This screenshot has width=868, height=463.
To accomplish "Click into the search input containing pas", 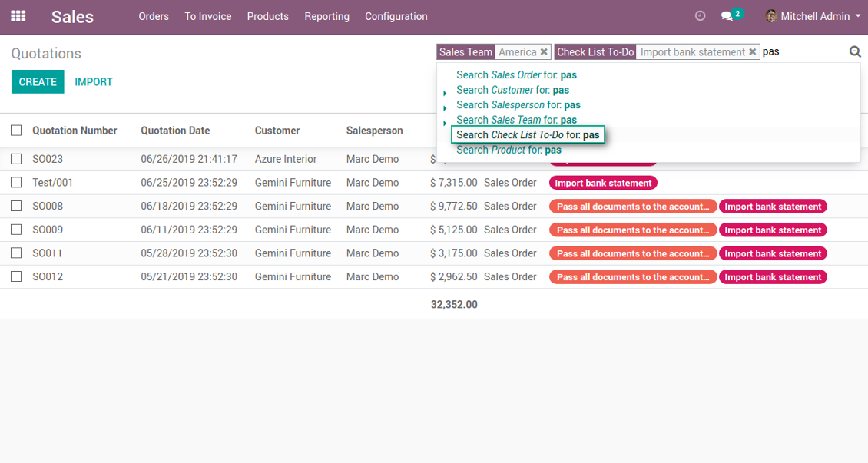I will [x=803, y=52].
